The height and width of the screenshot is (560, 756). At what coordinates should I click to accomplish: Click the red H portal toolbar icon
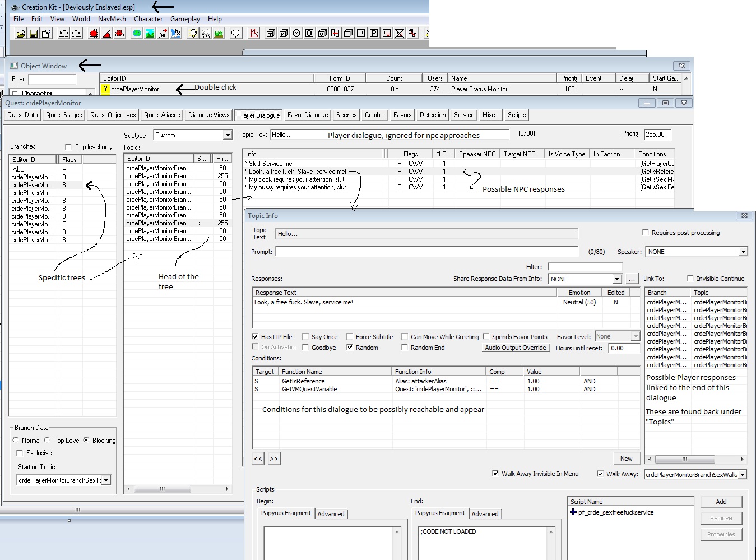(x=335, y=34)
